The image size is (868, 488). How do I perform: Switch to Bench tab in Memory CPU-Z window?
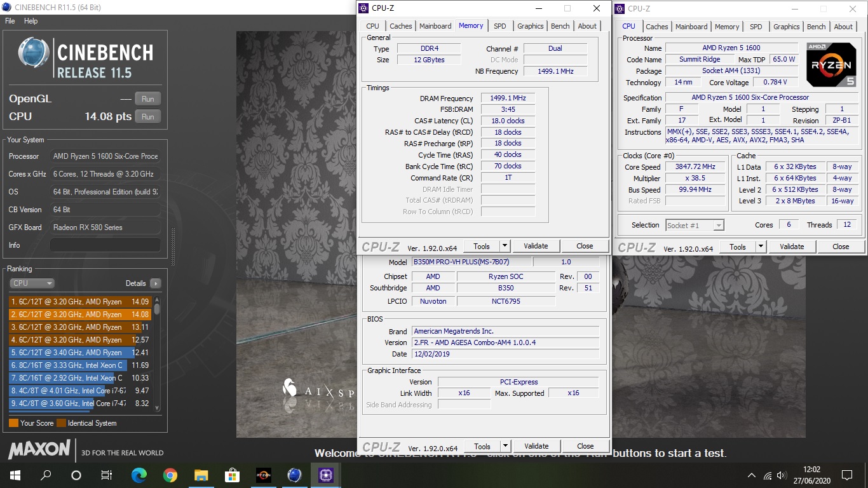560,26
